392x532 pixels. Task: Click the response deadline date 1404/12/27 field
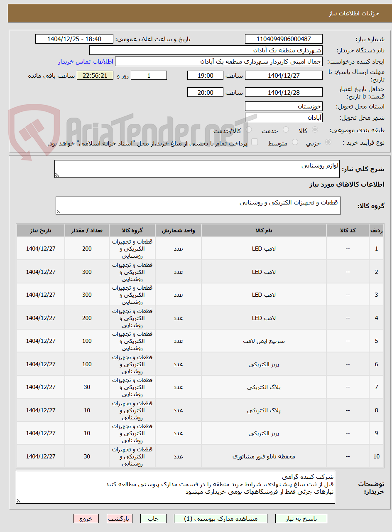tap(284, 75)
